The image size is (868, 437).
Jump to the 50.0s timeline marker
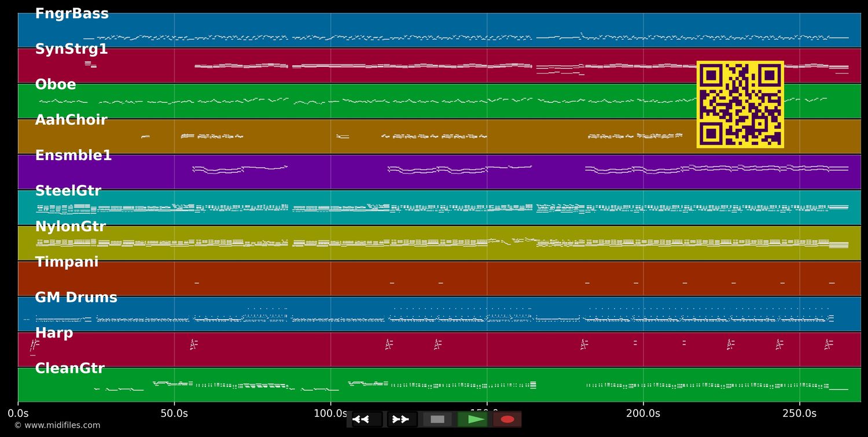pos(174,413)
